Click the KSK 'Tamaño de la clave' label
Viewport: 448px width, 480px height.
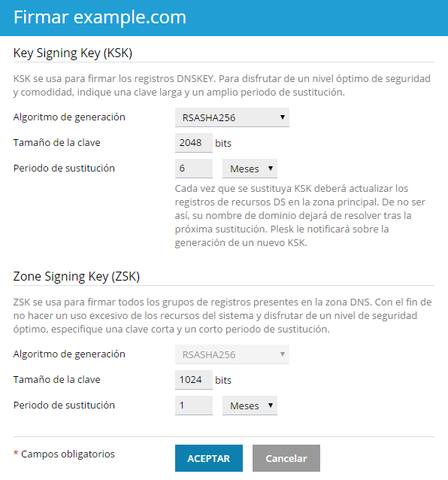(57, 143)
